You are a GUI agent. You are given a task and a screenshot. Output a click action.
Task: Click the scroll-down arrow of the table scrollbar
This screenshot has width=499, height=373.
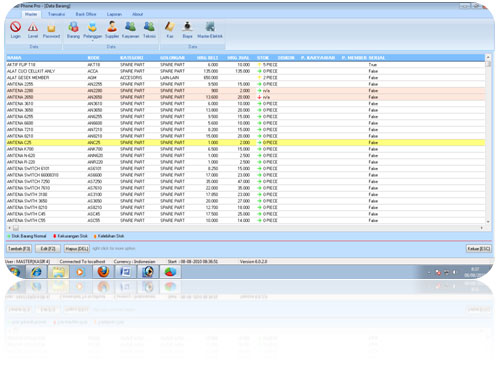coord(488,222)
